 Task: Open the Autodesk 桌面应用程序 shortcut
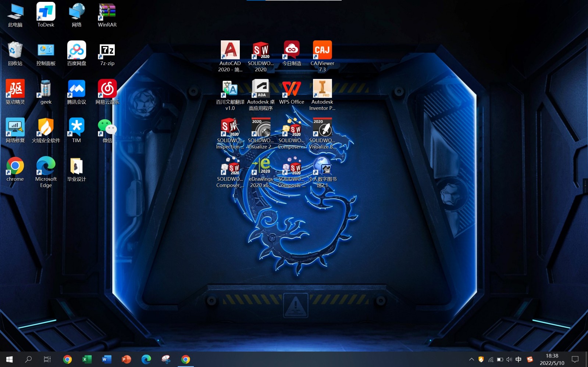tap(261, 95)
